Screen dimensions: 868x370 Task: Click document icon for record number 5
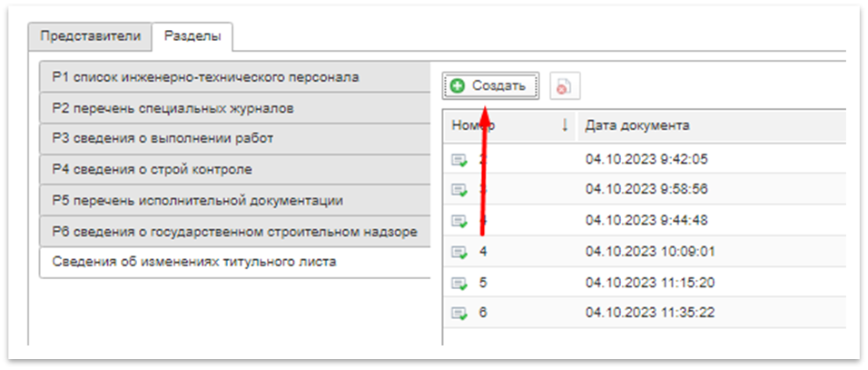coord(459,283)
